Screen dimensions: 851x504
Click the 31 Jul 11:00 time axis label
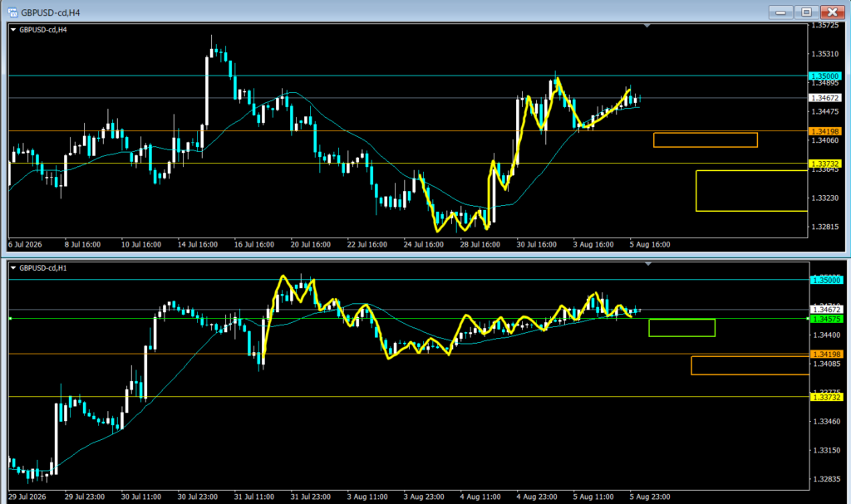tap(254, 497)
